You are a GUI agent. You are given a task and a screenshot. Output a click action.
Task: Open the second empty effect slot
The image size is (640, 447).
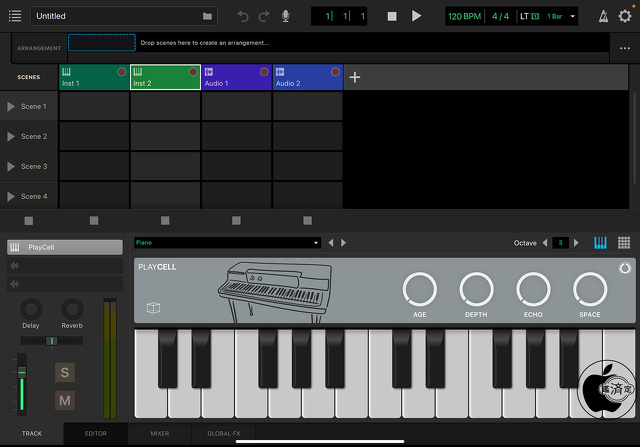pyautogui.click(x=65, y=284)
